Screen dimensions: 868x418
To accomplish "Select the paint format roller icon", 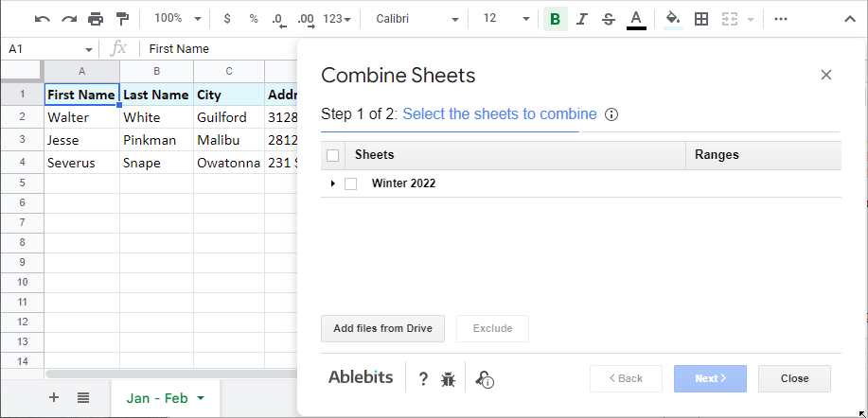I will (121, 19).
